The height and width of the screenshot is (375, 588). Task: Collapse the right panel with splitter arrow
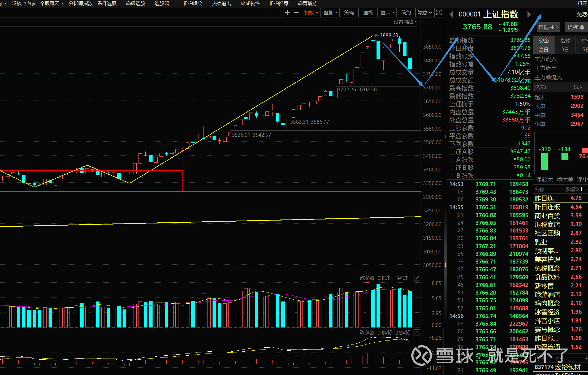(445, 265)
